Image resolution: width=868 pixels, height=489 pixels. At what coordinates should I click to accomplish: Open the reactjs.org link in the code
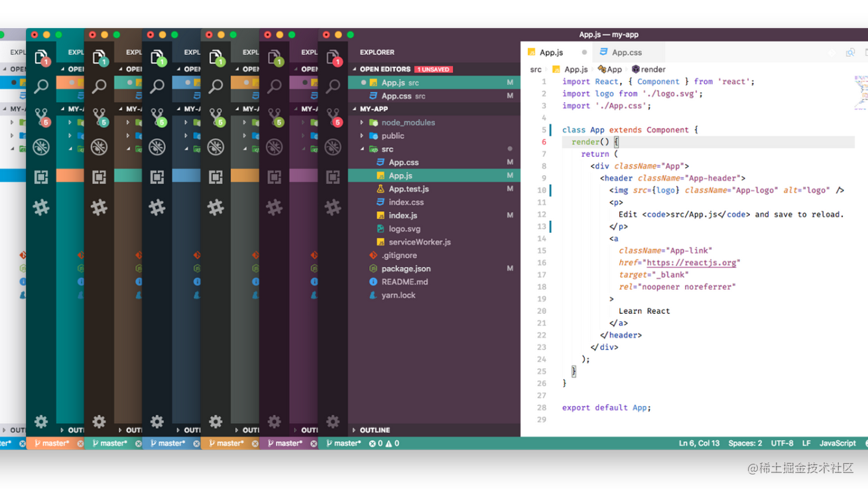pyautogui.click(x=692, y=263)
